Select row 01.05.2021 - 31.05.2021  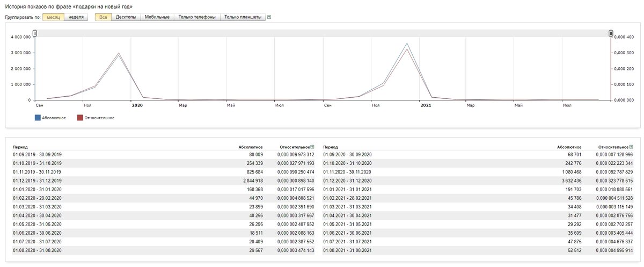coord(478,224)
